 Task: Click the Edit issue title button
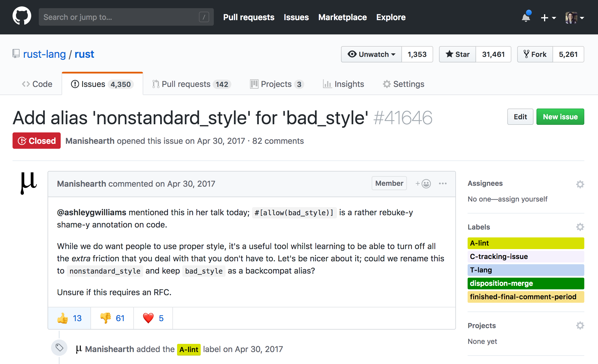(x=520, y=117)
